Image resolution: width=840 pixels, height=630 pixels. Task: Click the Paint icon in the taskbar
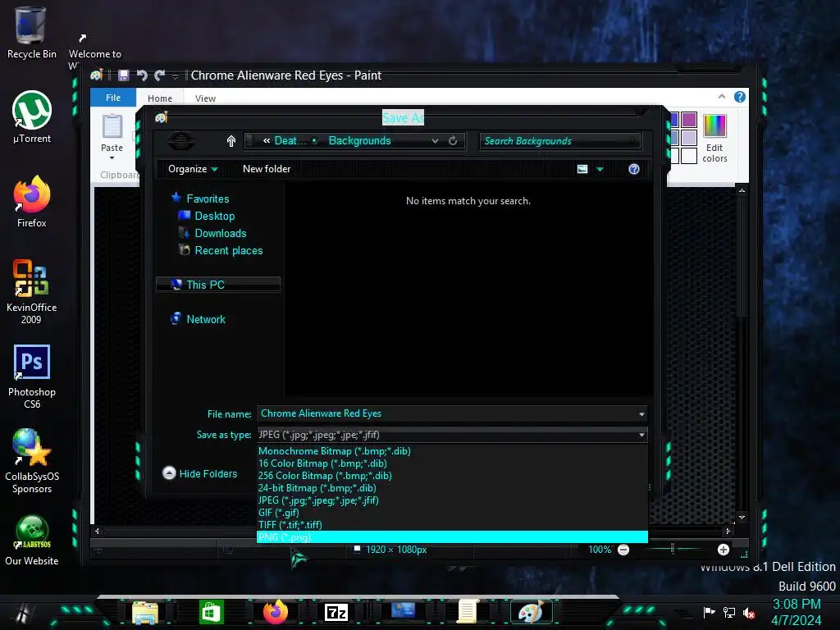tap(531, 612)
